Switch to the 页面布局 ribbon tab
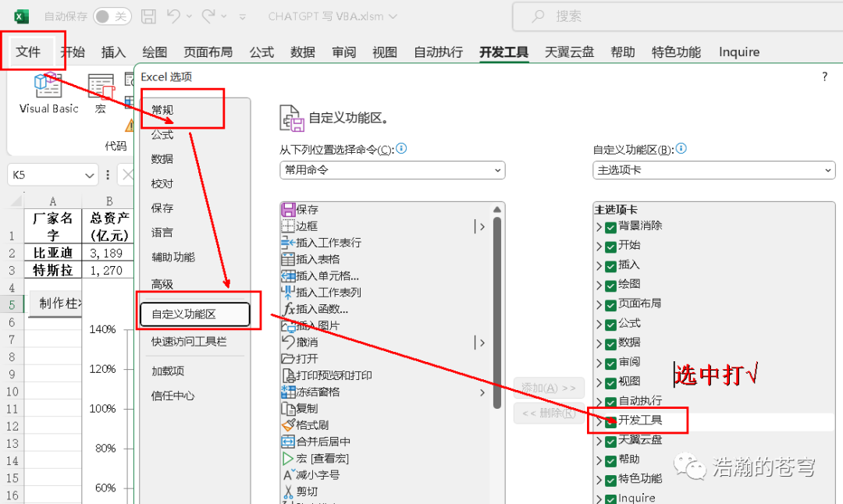This screenshot has width=843, height=504. pyautogui.click(x=208, y=52)
